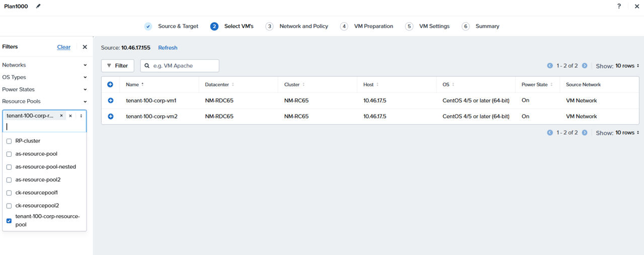The image size is (644, 255).
Task: Edit plan name with pencil icon
Action: point(39,6)
